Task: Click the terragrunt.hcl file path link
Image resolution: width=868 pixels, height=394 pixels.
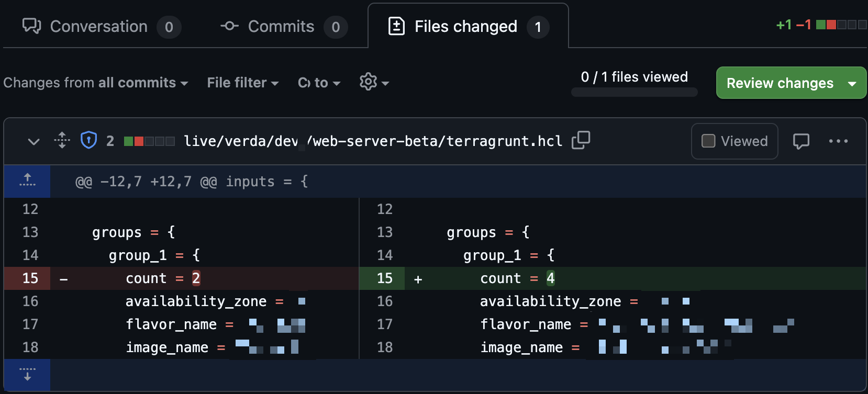Action: tap(373, 141)
